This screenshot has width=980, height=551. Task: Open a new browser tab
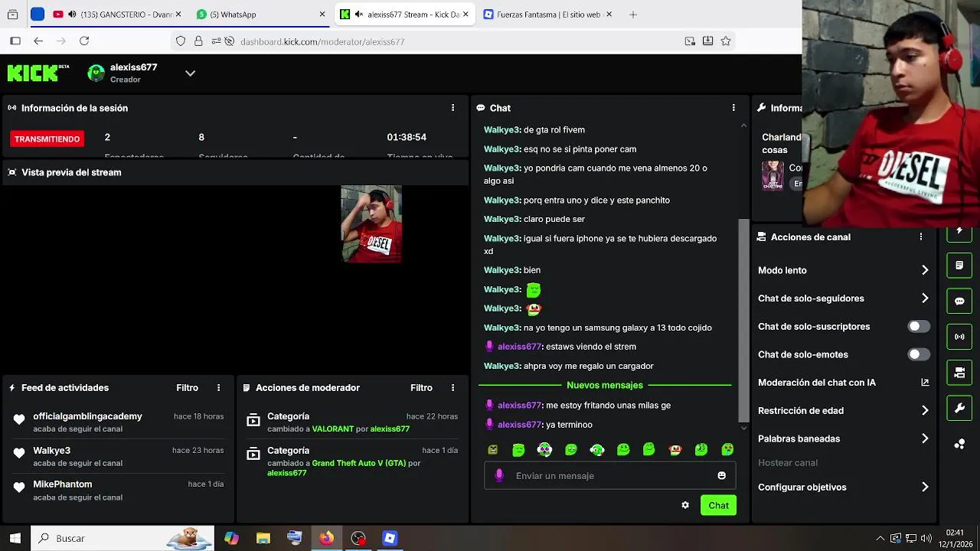[x=633, y=15]
